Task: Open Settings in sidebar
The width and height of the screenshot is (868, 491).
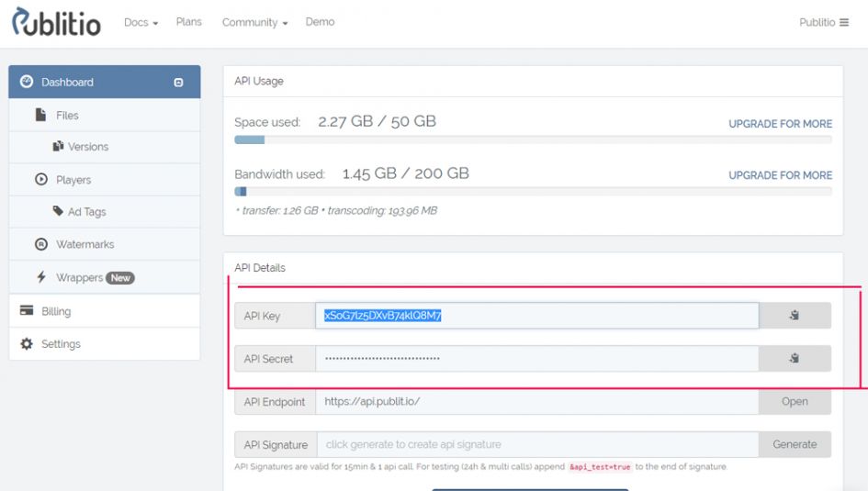Action: point(105,344)
